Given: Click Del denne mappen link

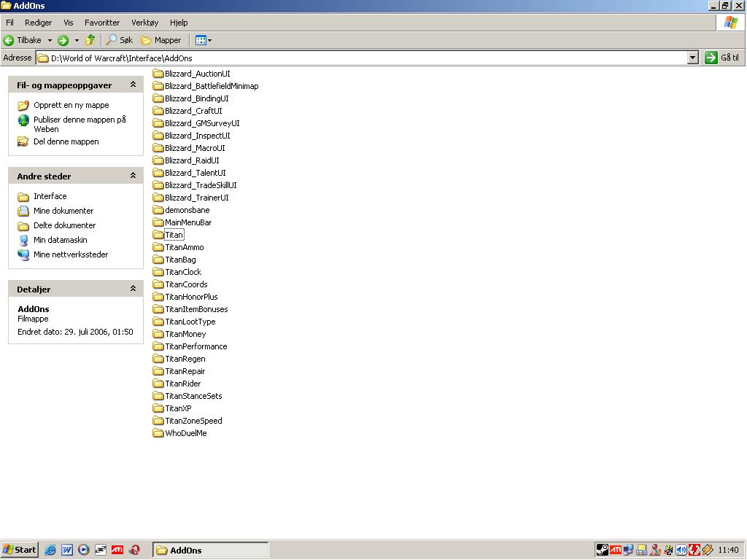Looking at the screenshot, I should 66,141.
